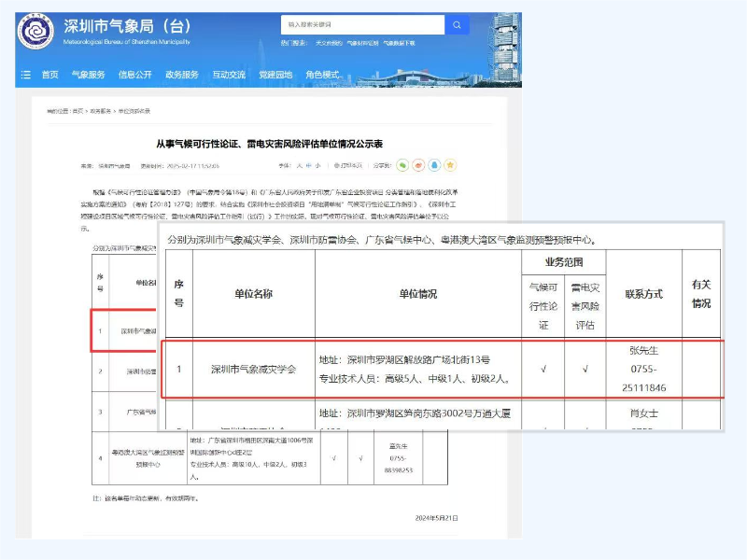
Task: Click phone number 88398253 in row 4
Action: 399,470
